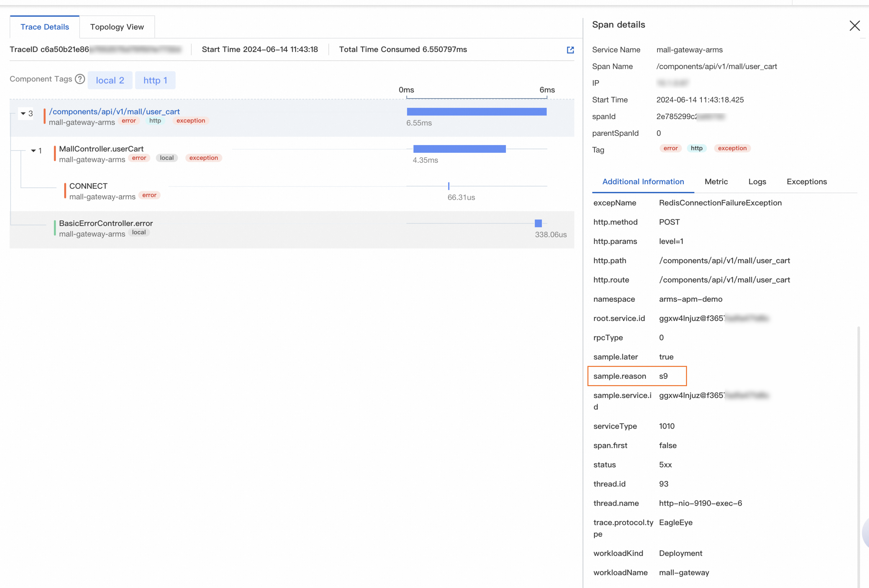869x588 pixels.
Task: Collapse the MallController.userCart span
Action: pyautogui.click(x=34, y=151)
